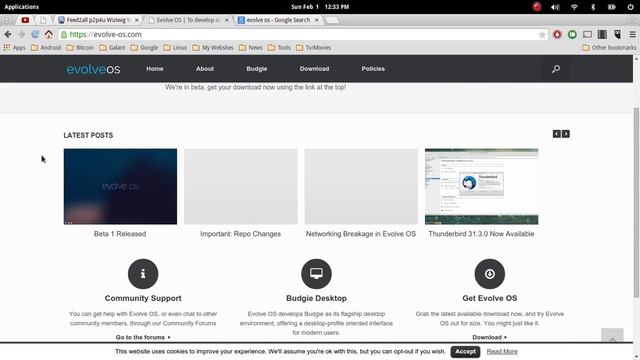Open the About menu item
The image size is (640, 360).
tap(205, 69)
